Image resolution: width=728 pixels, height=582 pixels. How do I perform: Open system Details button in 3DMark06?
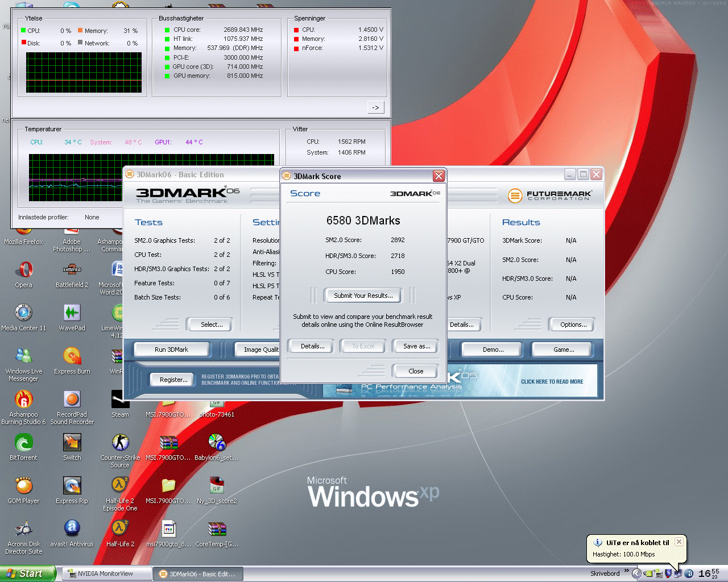pos(464,325)
